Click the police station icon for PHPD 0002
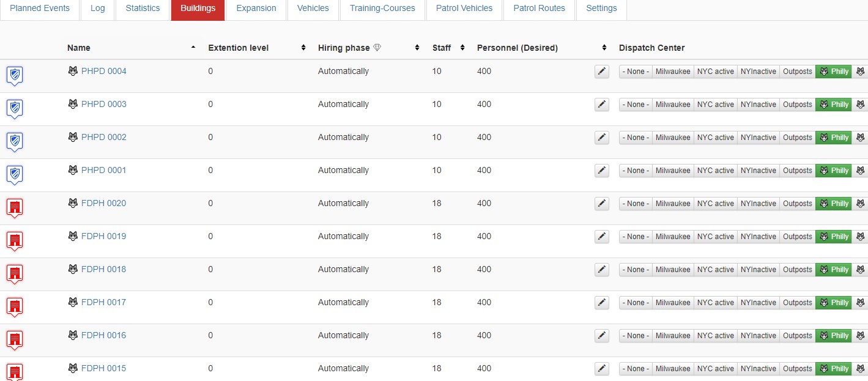Viewport: 868px width, 381px height. [x=15, y=142]
